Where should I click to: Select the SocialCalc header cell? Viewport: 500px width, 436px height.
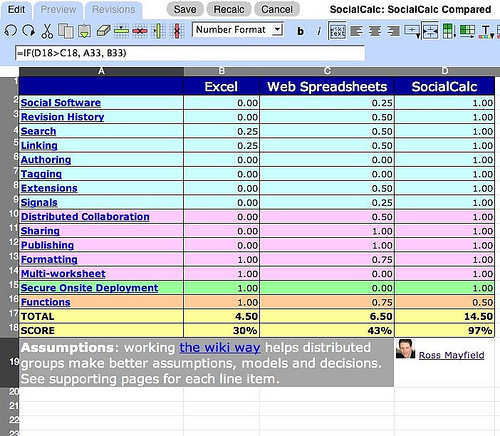click(x=445, y=87)
